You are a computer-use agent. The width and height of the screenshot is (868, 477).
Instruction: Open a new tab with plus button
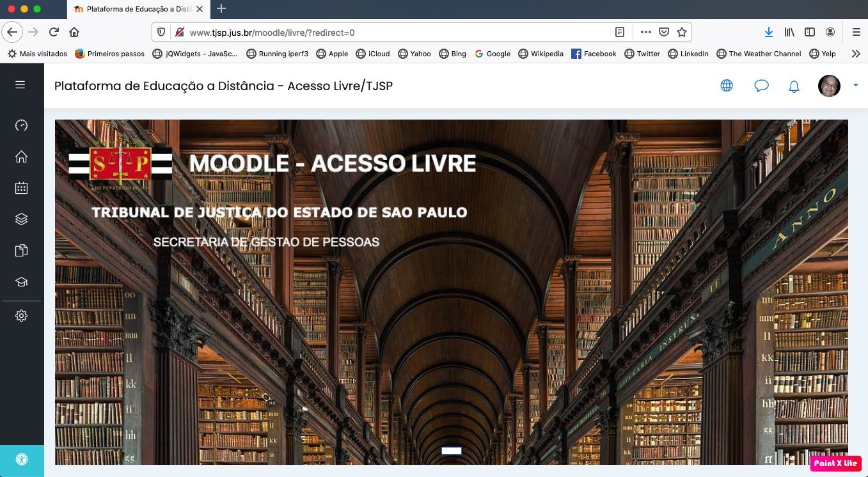pos(221,8)
